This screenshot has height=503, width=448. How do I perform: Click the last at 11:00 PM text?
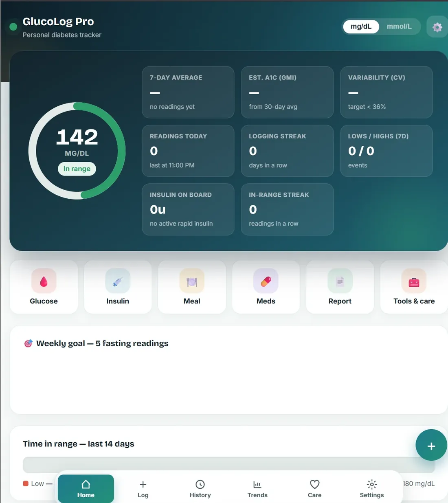(172, 165)
